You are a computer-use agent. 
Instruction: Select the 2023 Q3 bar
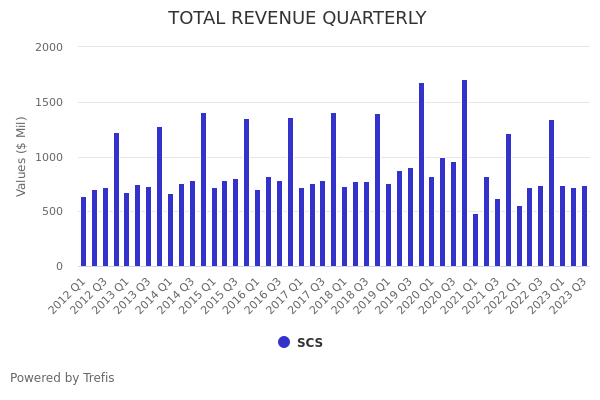(584, 226)
